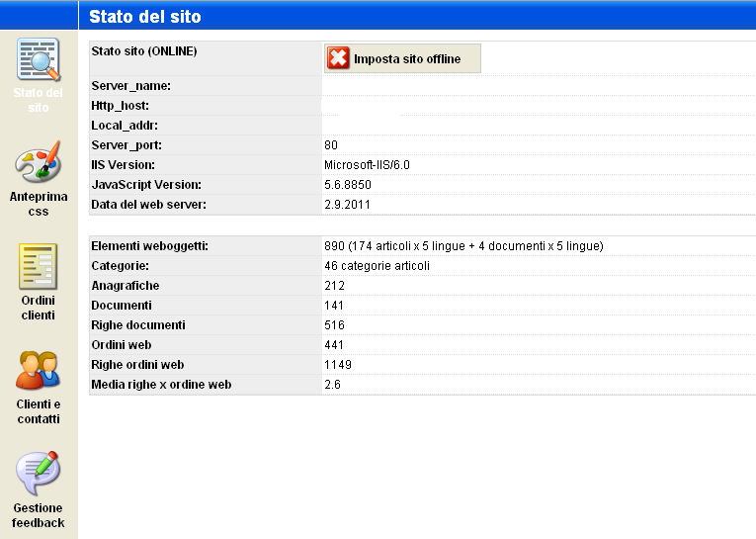Open the Ordini clienti document icon
The width and height of the screenshot is (756, 539).
pyautogui.click(x=39, y=266)
